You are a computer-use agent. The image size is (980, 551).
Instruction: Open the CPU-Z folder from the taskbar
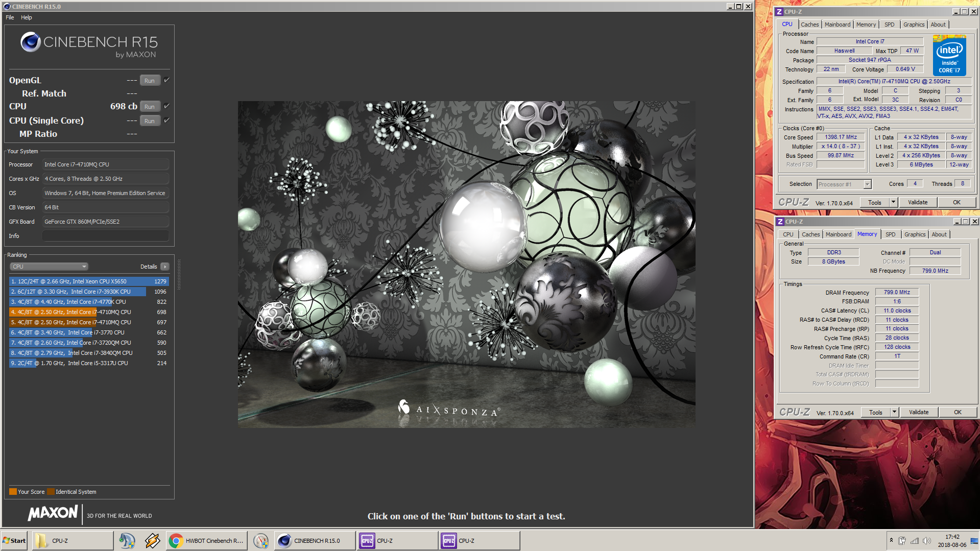pyautogui.click(x=73, y=540)
